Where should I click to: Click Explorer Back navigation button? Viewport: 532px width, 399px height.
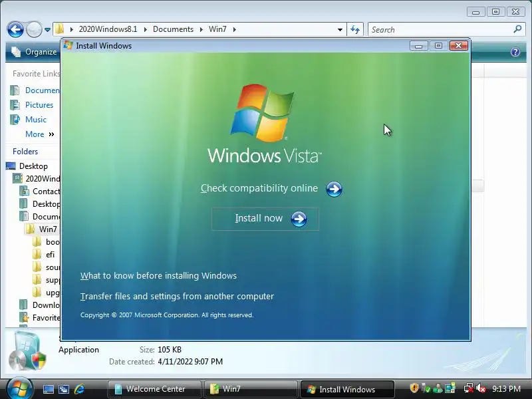[15, 29]
